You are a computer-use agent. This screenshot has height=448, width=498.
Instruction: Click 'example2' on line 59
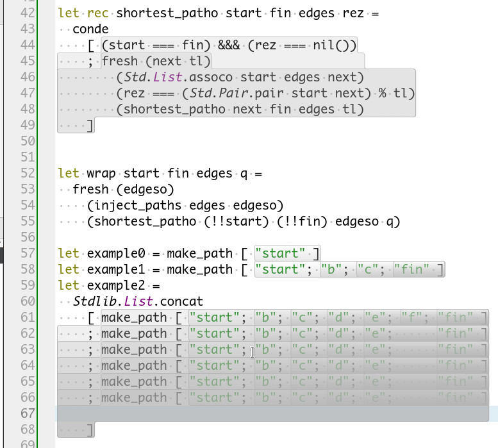116,285
